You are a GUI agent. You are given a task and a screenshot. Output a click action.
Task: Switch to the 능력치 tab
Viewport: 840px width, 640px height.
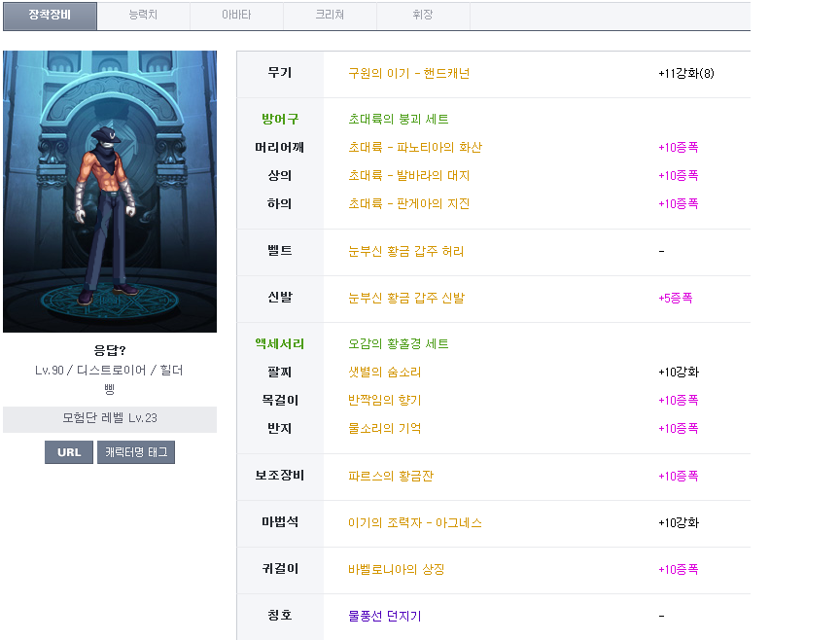[144, 16]
